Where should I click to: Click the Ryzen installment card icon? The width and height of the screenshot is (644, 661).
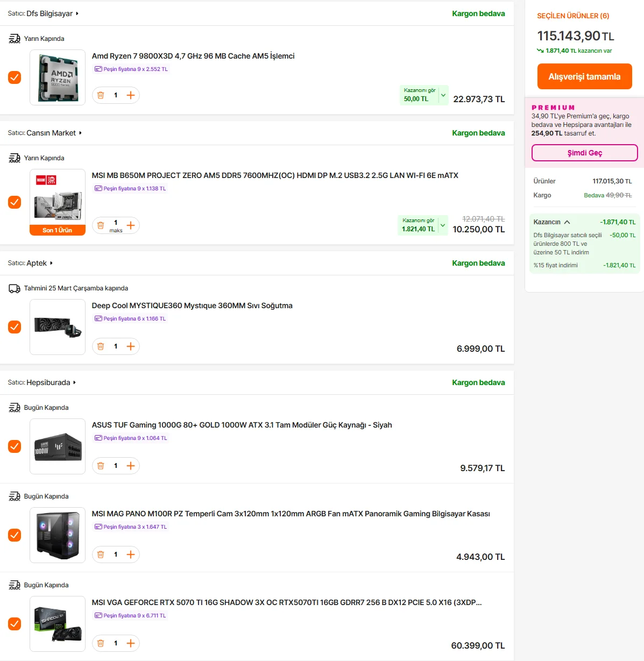coord(98,69)
